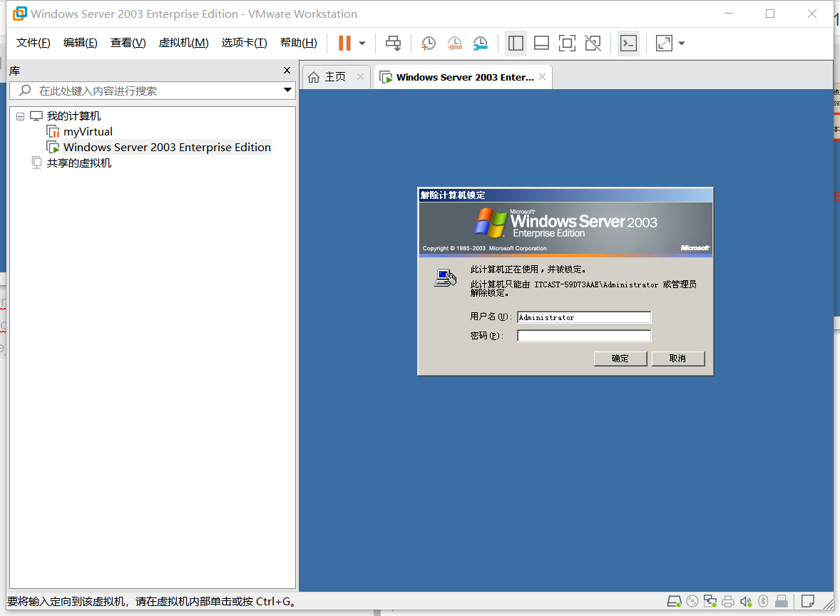Image resolution: width=840 pixels, height=616 pixels.
Task: Click the network adapter status icon
Action: 710,602
